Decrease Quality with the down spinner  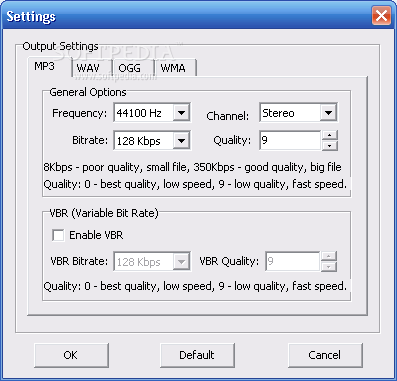tap(329, 145)
